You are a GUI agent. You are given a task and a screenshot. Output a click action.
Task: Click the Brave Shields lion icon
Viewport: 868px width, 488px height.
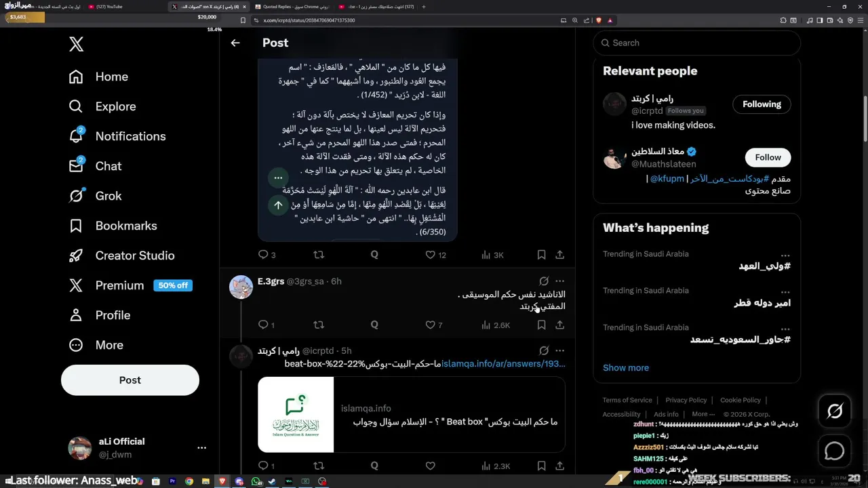(597, 20)
